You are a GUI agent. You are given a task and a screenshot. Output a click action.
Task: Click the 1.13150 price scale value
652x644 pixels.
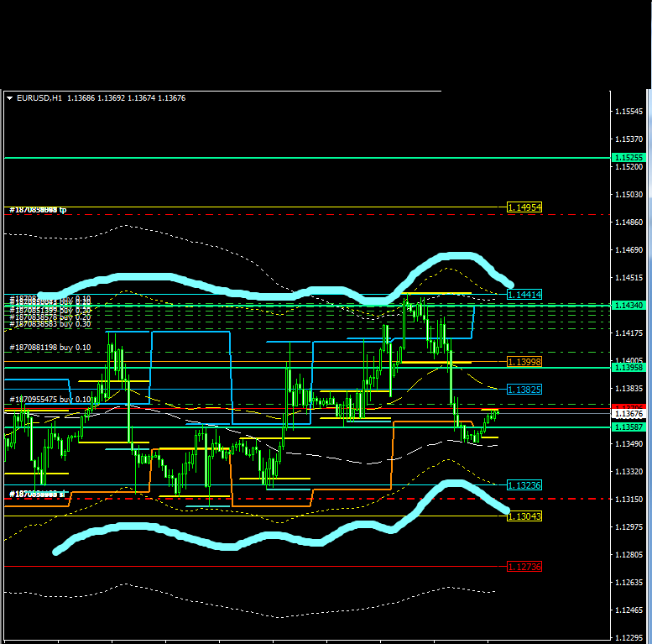[629, 500]
